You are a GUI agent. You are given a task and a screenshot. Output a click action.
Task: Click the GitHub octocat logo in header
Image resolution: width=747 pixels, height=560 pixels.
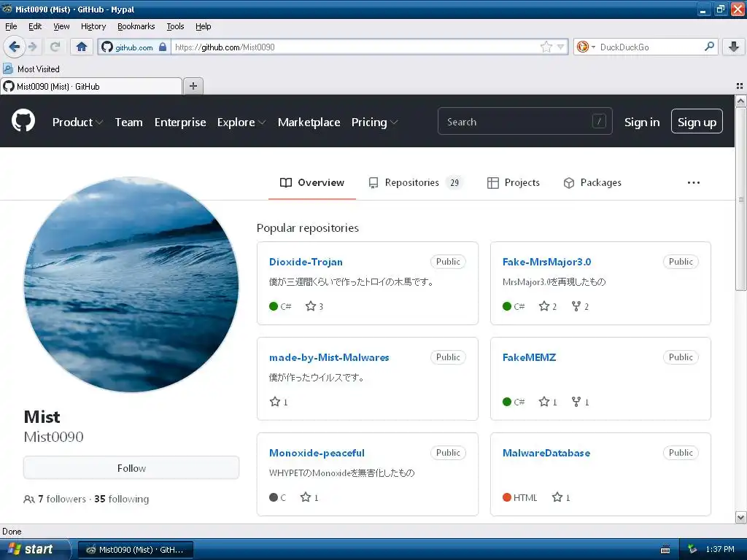tap(23, 121)
